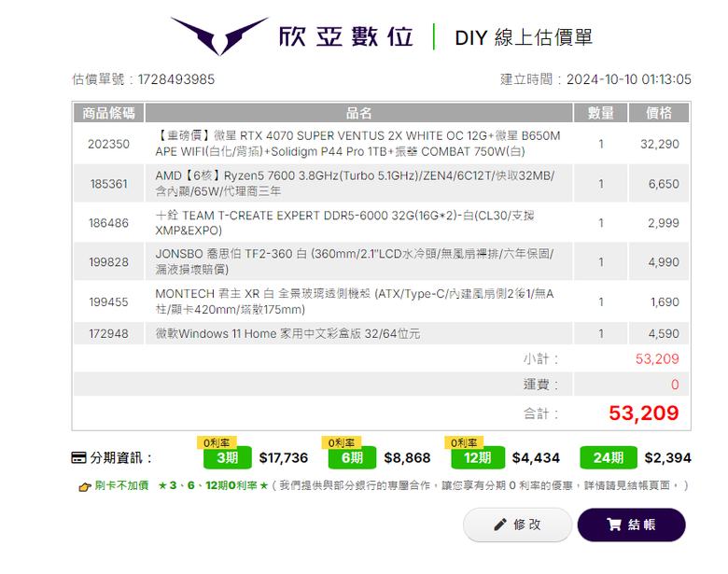Screen dimensions: 728x574
Task: Click the $17,736 installment amount
Action: [x=284, y=458]
